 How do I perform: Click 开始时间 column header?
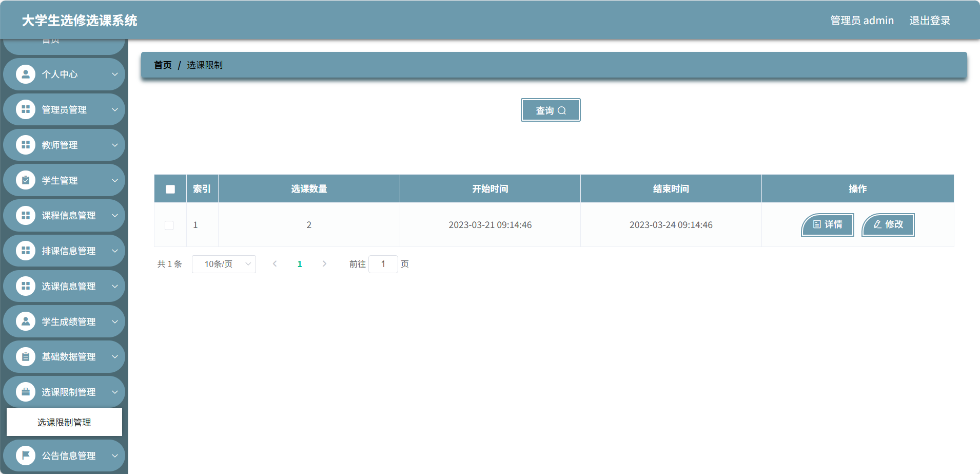[x=490, y=189]
